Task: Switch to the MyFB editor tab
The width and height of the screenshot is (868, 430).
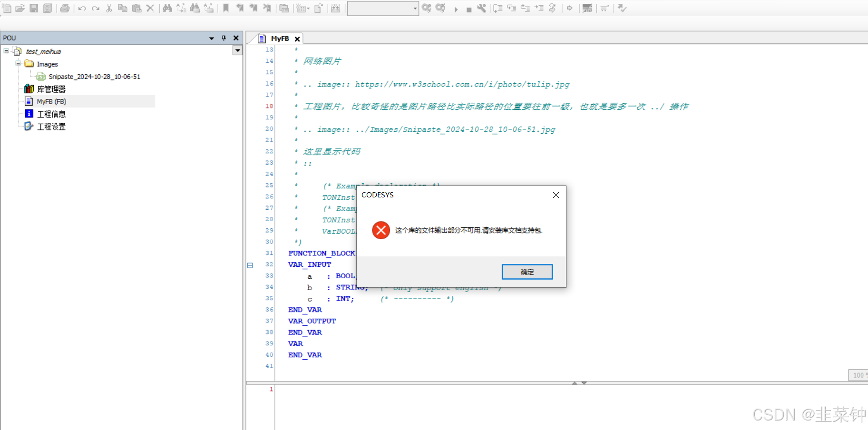Action: [x=280, y=39]
